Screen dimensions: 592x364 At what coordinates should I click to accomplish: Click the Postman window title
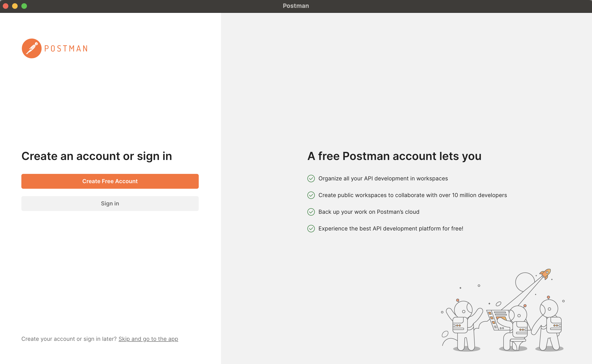[296, 6]
